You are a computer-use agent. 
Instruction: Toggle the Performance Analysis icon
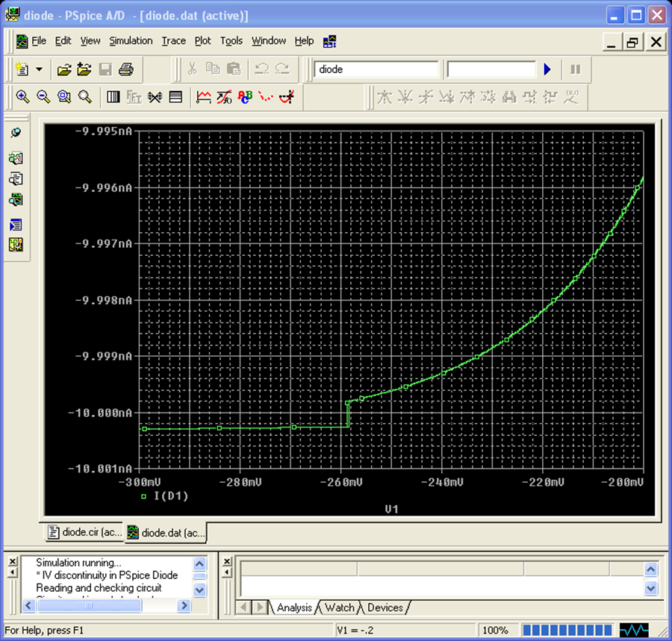click(x=155, y=97)
